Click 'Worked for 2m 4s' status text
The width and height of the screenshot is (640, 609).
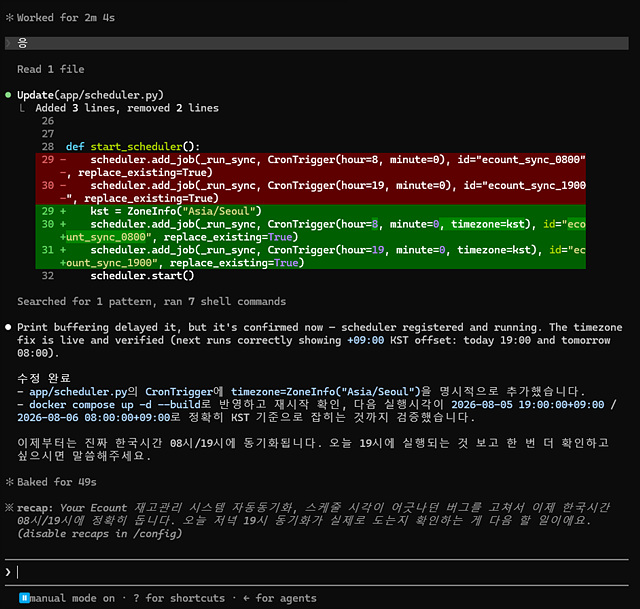point(66,18)
